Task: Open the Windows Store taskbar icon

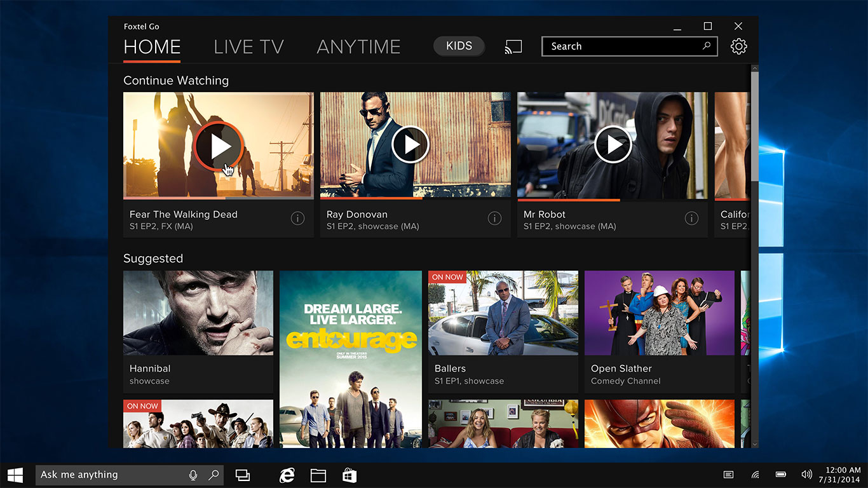Action: point(349,475)
